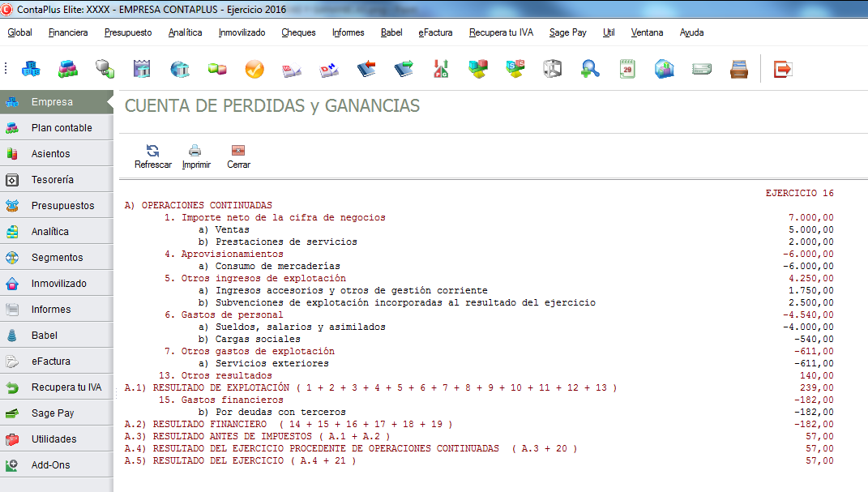Click the bank building toolbar icon
868x492 pixels.
point(143,69)
